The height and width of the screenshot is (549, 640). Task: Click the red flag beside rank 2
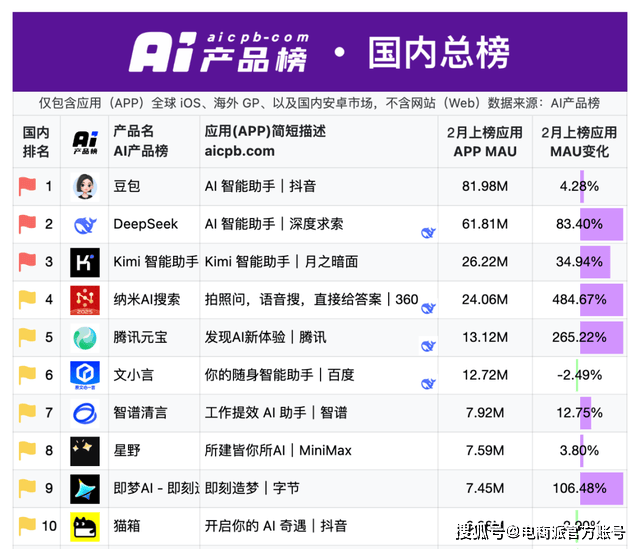point(27,224)
